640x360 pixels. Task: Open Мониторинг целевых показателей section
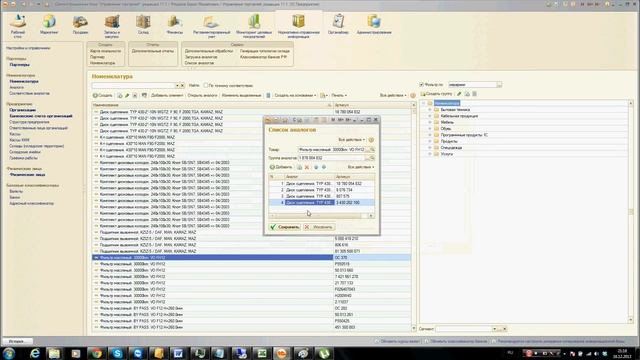(x=254, y=26)
